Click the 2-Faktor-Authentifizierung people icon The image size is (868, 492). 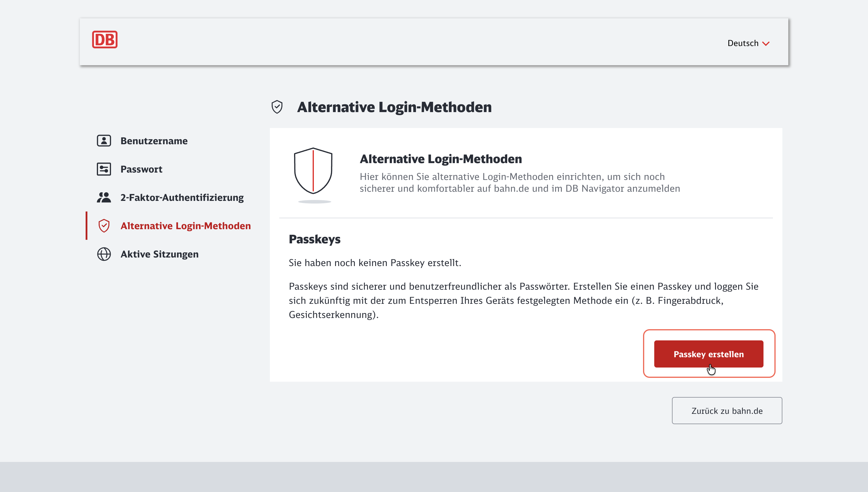(x=104, y=197)
